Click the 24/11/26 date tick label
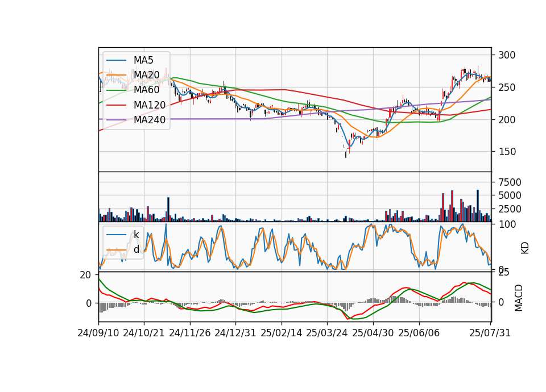The image size is (546, 392). [190, 333]
